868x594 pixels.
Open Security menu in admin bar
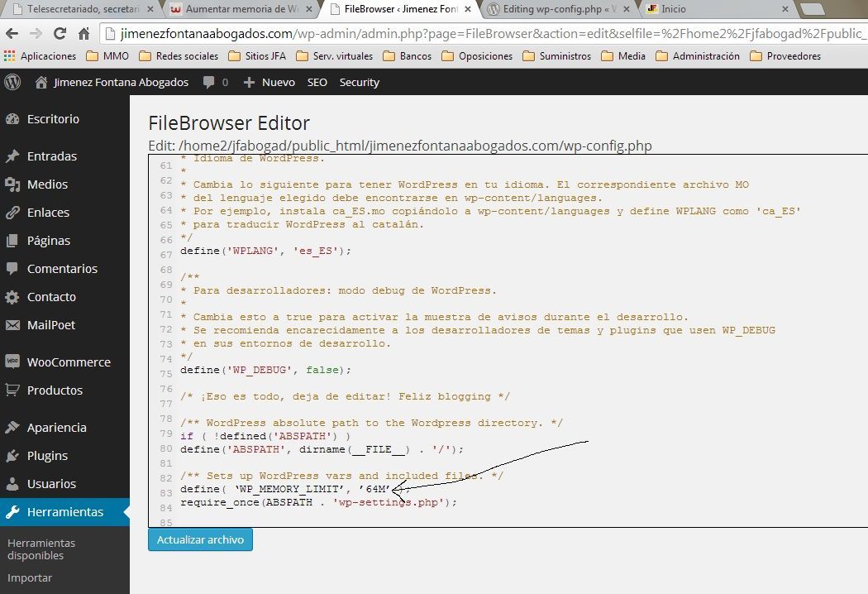360,82
